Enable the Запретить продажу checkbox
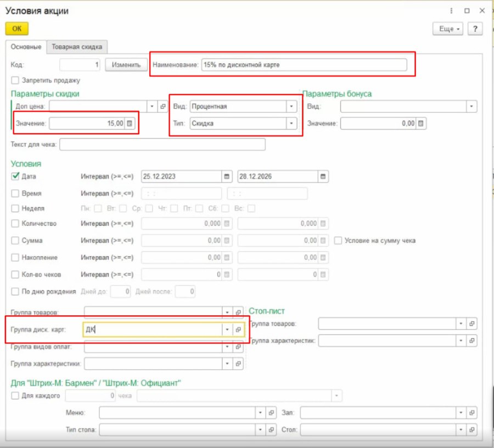Screen dimensions: 494x448 click(x=15, y=80)
